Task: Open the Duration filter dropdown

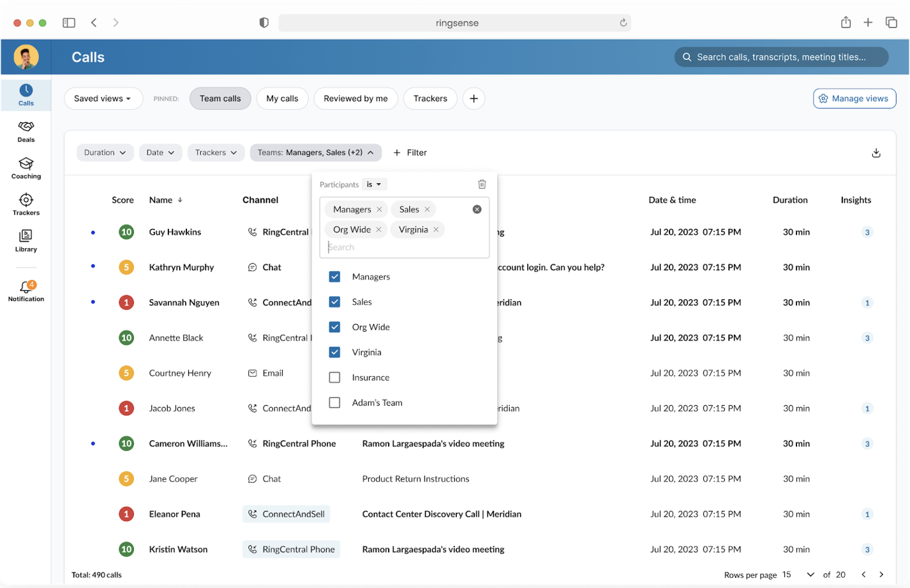Action: click(105, 153)
